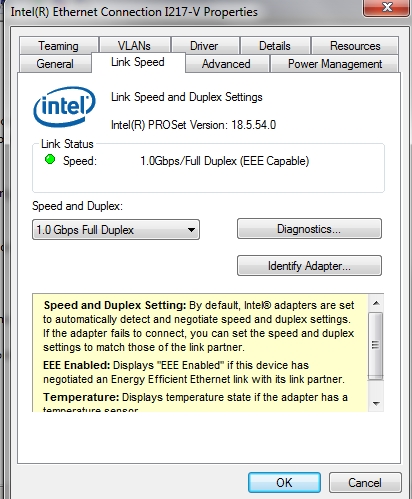Switch to the Teaming tab

(59, 46)
